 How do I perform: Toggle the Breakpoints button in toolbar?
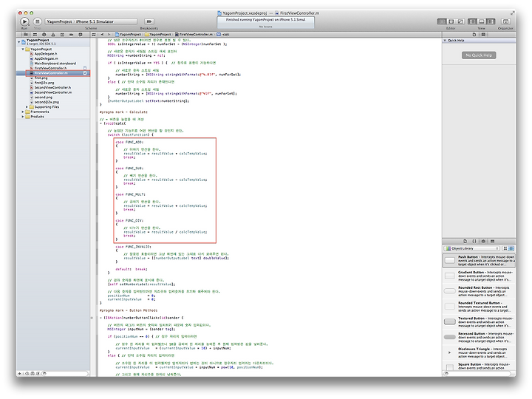[149, 21]
